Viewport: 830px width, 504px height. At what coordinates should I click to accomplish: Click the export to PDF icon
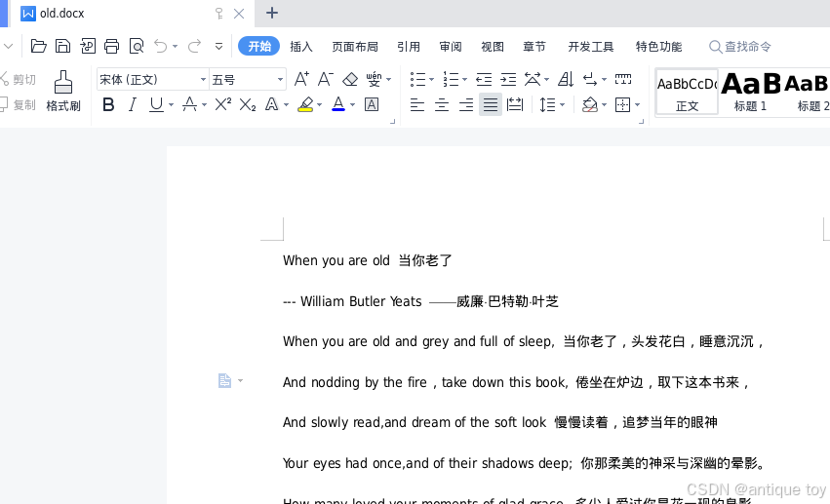[88, 46]
